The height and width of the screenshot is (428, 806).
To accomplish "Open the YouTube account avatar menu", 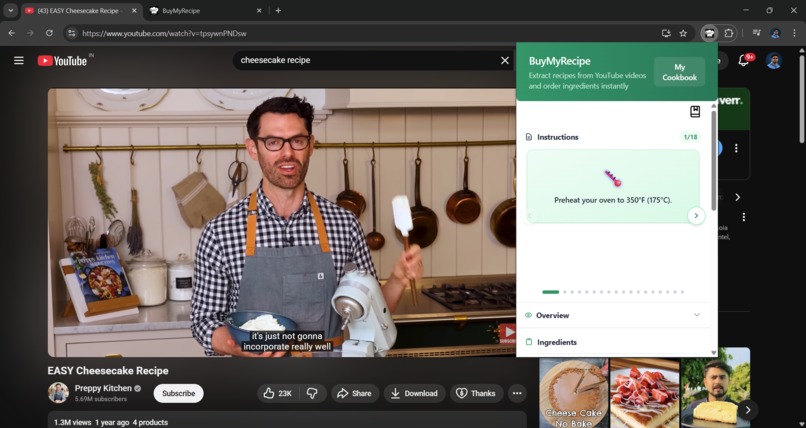I will pos(774,61).
